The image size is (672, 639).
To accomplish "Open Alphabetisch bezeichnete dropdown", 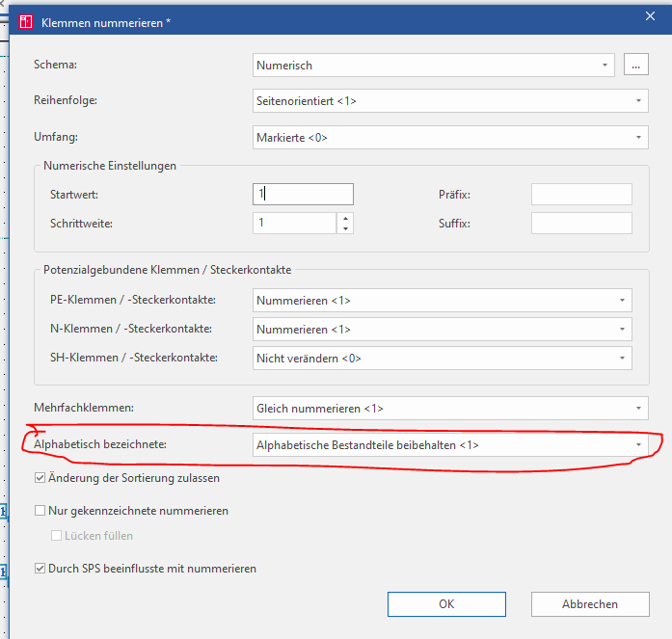I will tap(450, 445).
